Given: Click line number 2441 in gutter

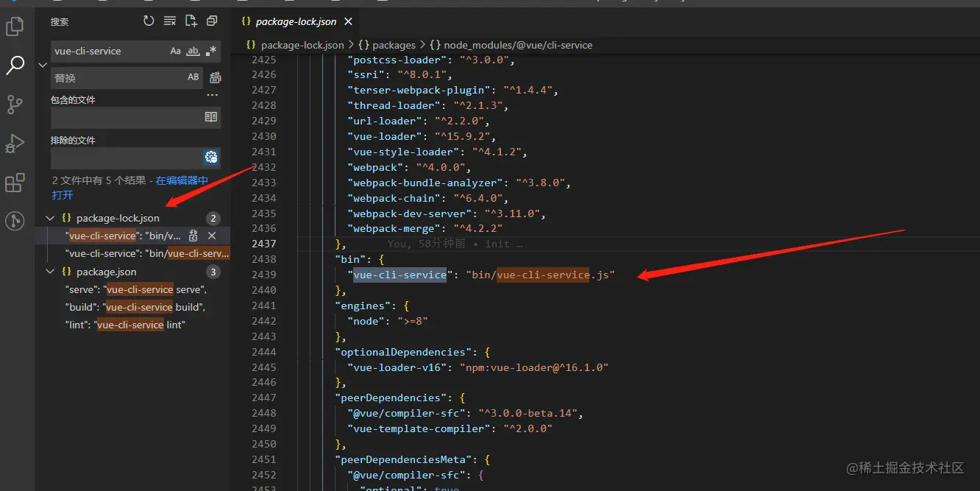Looking at the screenshot, I should tap(263, 305).
